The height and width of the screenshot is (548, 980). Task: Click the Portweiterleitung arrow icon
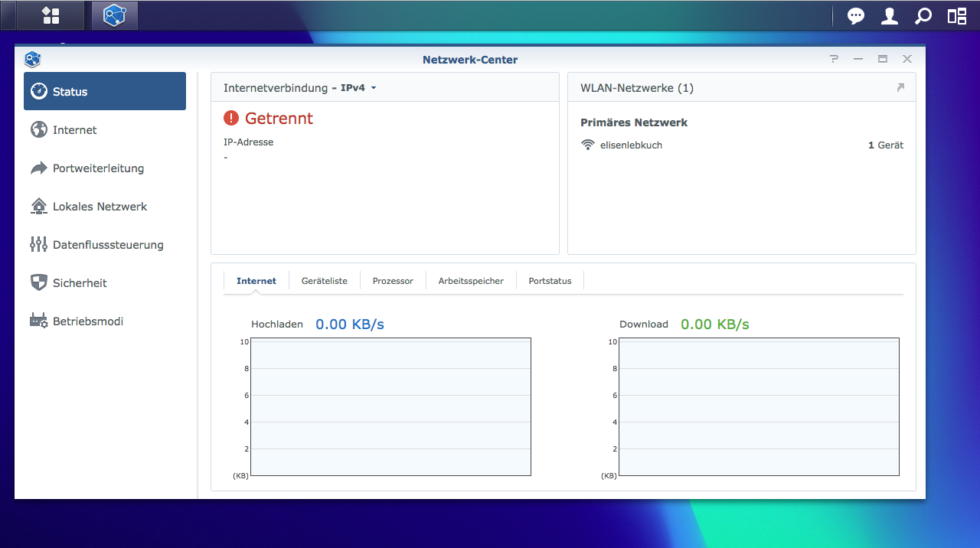39,168
